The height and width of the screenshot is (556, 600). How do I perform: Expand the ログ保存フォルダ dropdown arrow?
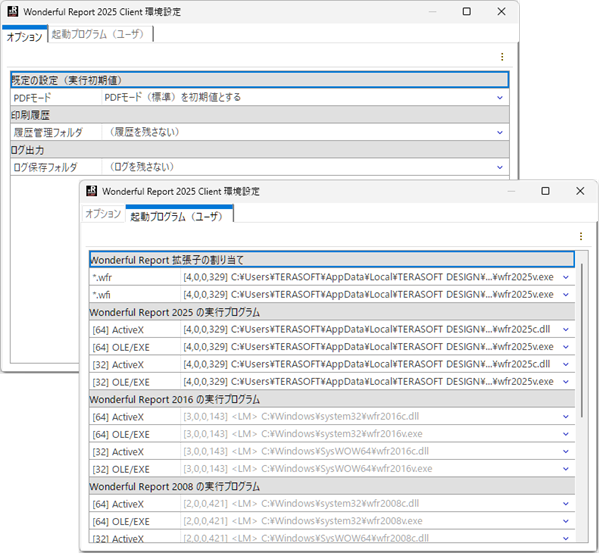(x=500, y=167)
